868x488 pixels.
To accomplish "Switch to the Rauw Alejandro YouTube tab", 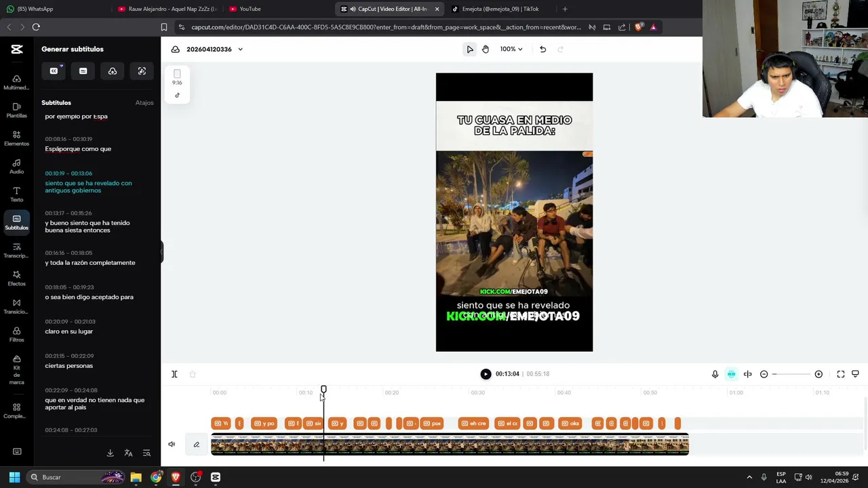I will pos(167,9).
